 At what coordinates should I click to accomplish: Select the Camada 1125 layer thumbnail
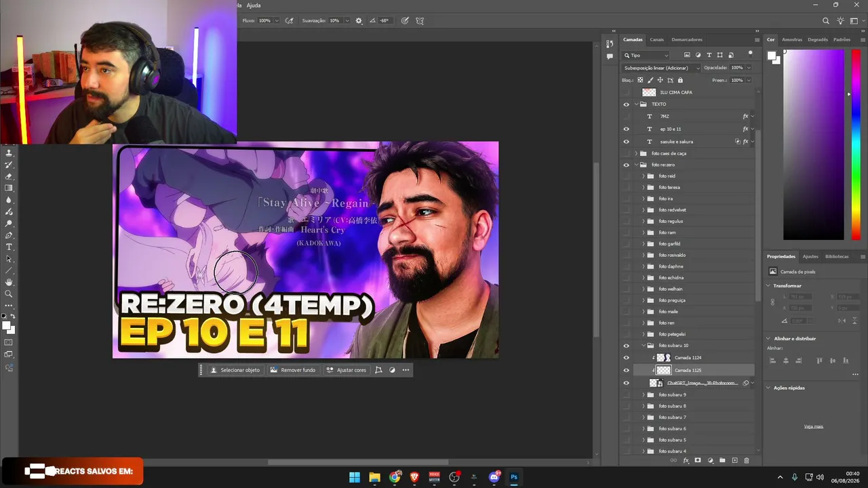(x=664, y=370)
